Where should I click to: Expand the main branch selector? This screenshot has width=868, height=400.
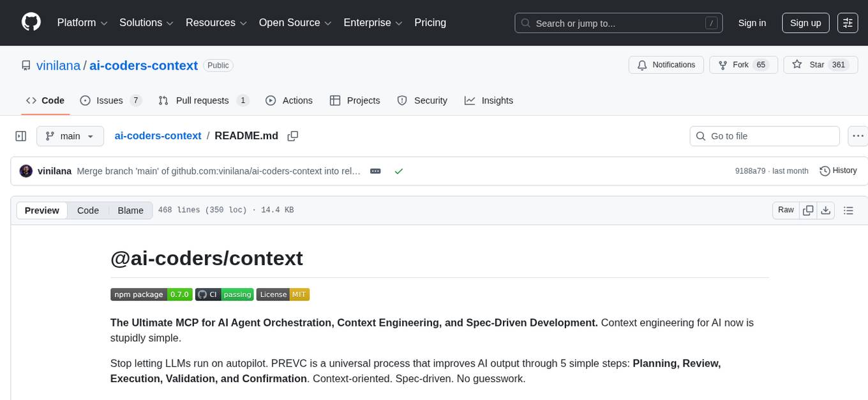[x=70, y=135]
